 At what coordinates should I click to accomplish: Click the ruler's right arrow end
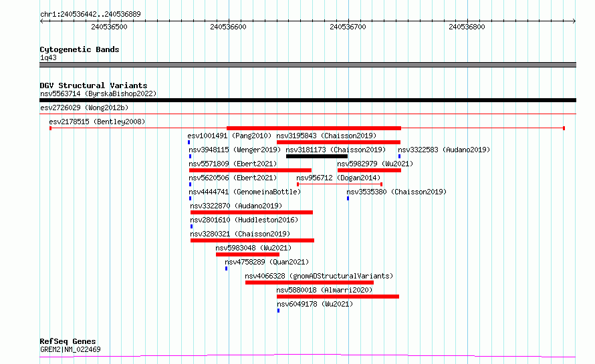point(574,21)
